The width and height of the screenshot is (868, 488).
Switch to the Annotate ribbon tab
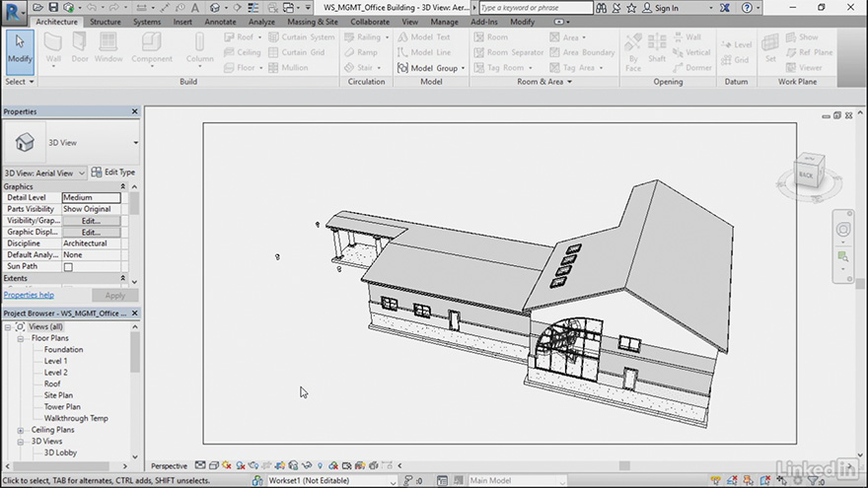(220, 22)
